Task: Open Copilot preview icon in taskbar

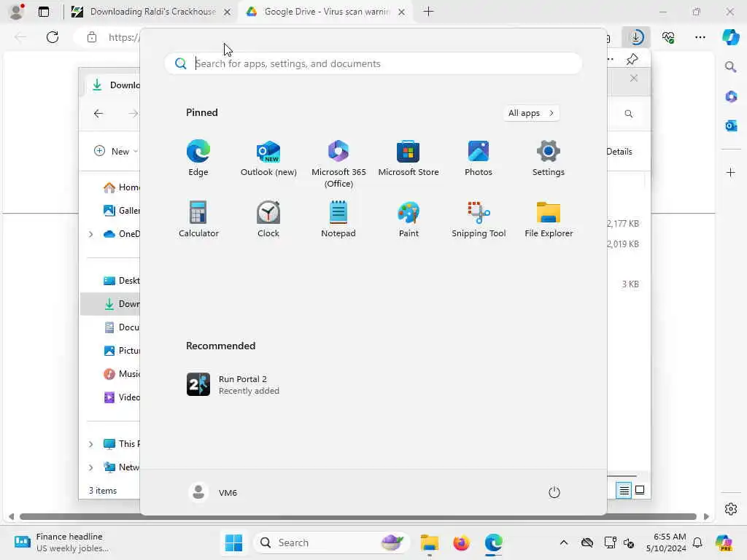Action: click(724, 542)
